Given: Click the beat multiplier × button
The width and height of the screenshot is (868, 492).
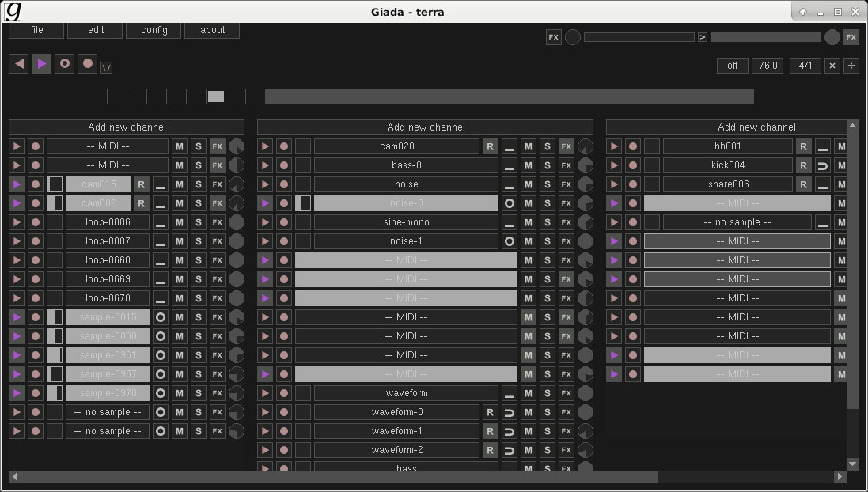Looking at the screenshot, I should 832,66.
